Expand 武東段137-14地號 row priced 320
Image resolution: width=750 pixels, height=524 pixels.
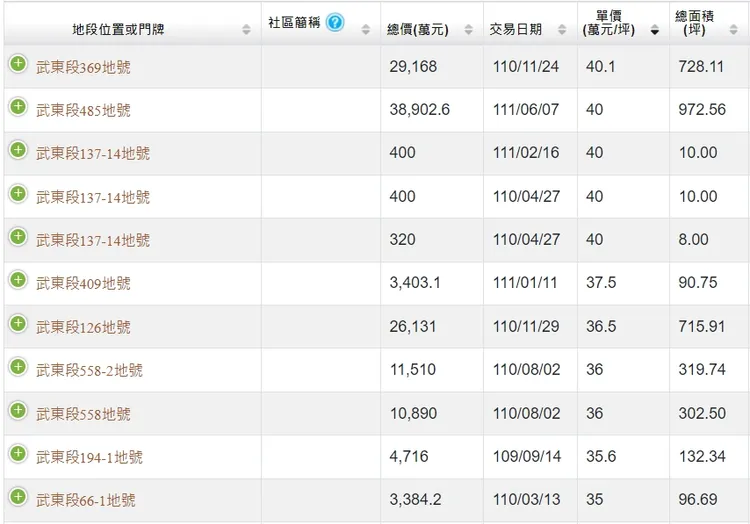(18, 237)
